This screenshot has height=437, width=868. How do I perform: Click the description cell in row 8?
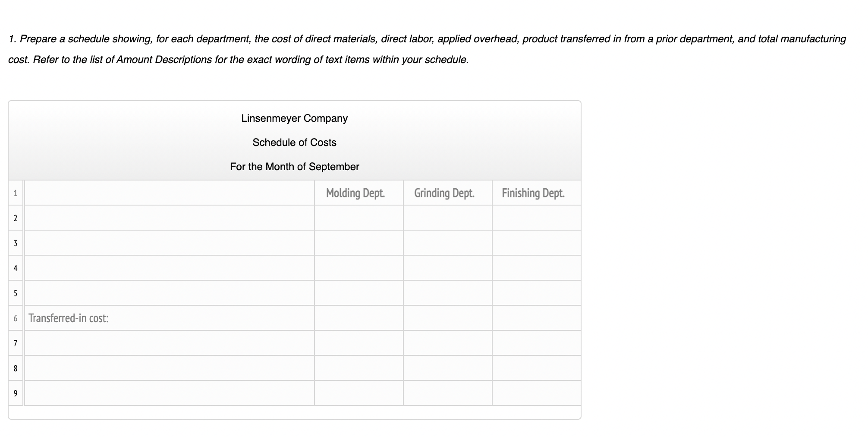(168, 368)
